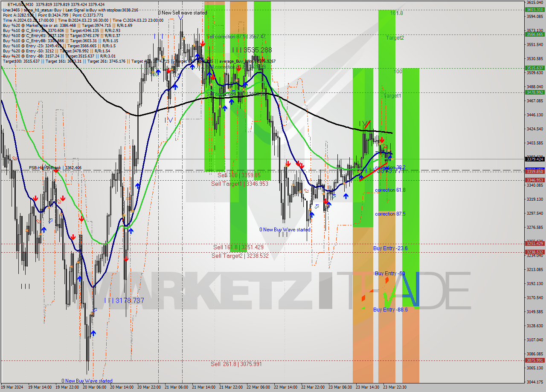The image size is (546, 392).
Task: Select the '161.8' label on green zone
Action: pos(397,13)
